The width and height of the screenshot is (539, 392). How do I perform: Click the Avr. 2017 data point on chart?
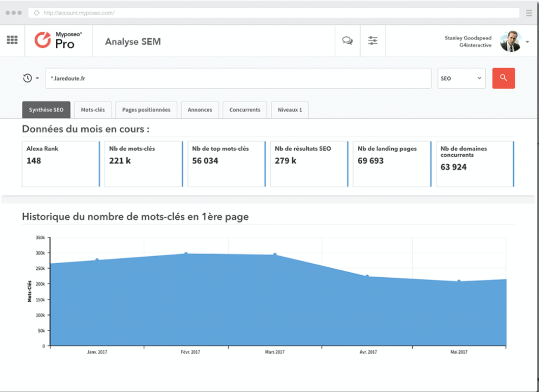[x=367, y=276]
